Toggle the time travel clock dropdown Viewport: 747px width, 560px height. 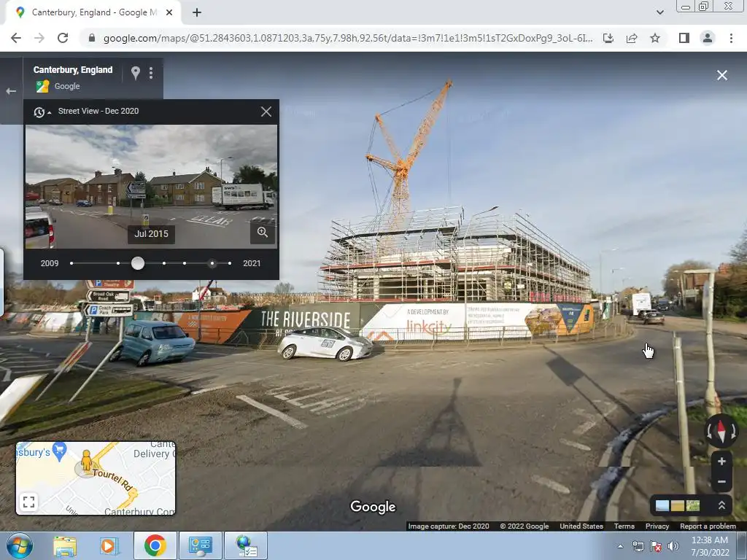point(42,112)
